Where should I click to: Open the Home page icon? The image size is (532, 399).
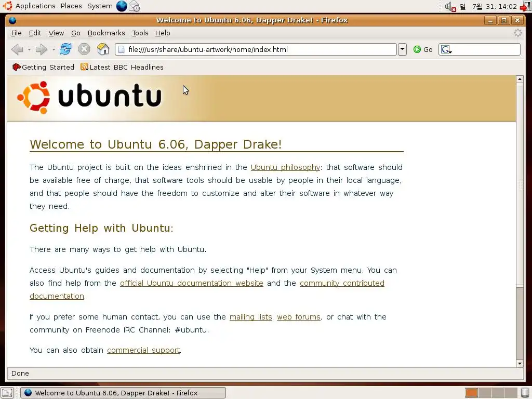click(x=103, y=49)
